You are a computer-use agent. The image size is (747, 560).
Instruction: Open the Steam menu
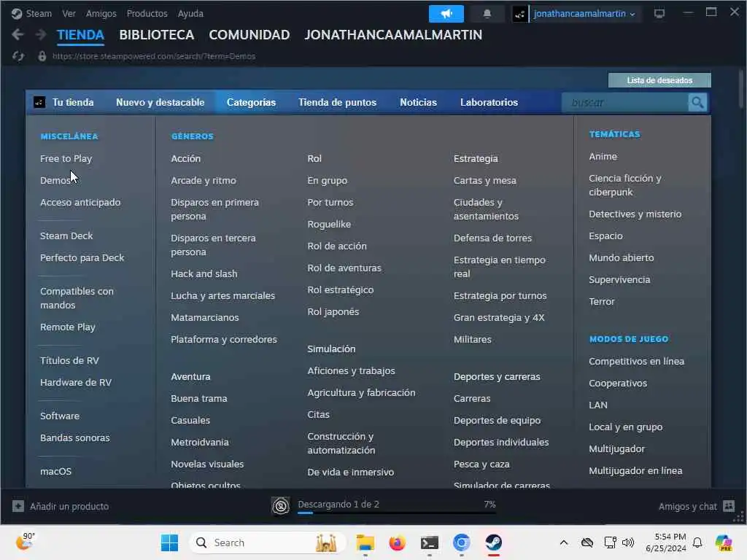[x=39, y=13]
